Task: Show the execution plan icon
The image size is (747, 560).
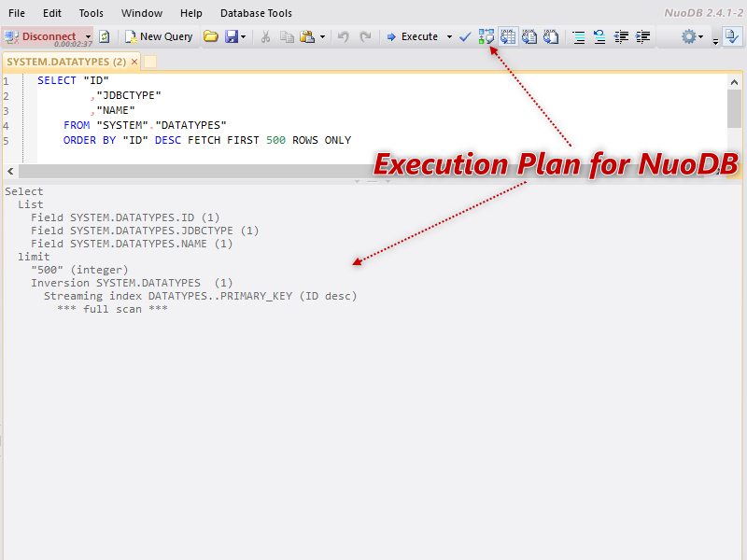Action: coord(486,36)
